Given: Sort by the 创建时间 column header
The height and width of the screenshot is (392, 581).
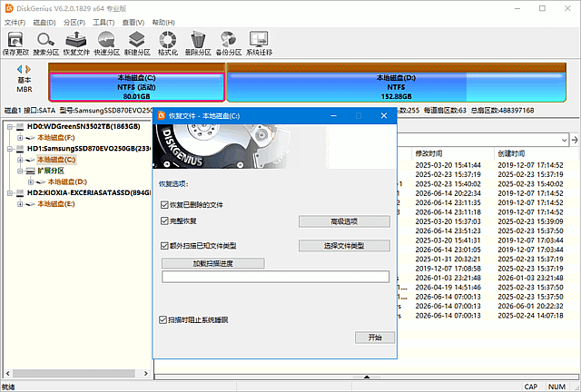Looking at the screenshot, I should point(511,153).
